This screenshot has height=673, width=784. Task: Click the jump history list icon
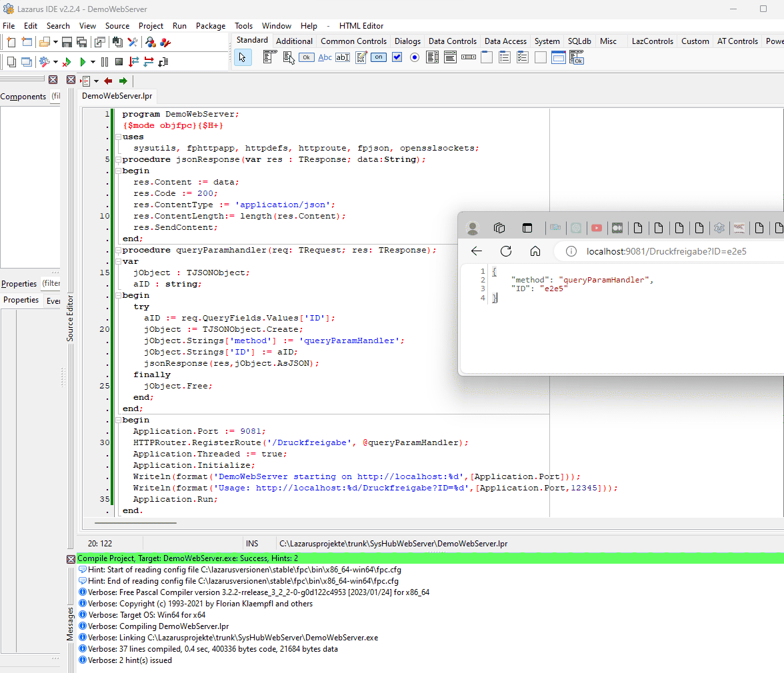point(85,81)
